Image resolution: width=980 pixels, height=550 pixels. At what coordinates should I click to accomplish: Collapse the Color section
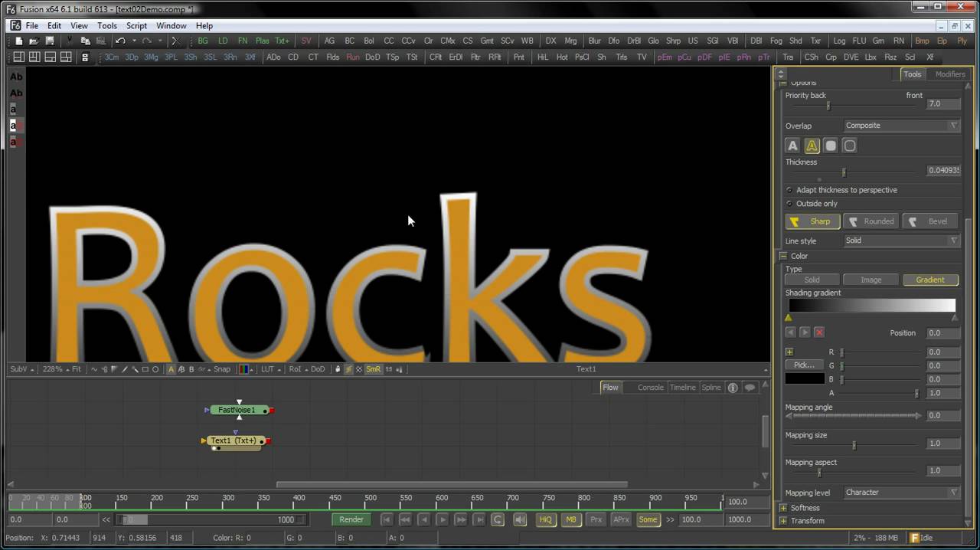click(783, 256)
